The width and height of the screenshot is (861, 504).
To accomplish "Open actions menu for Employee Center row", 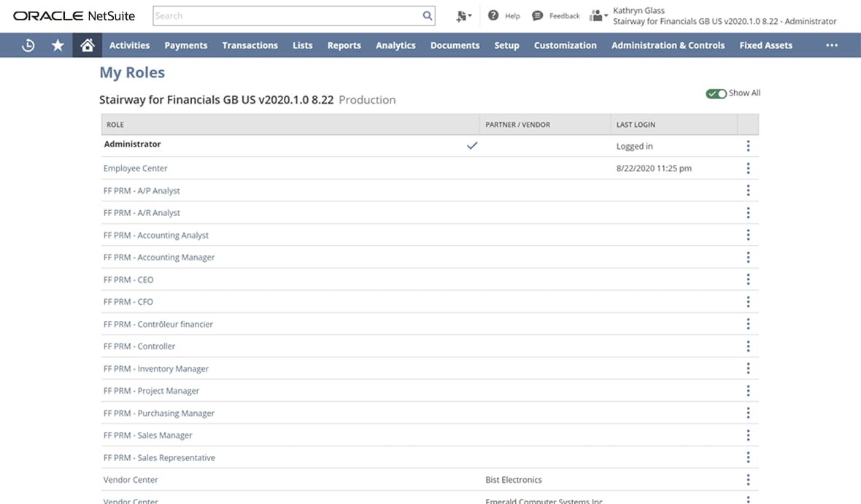I will [x=748, y=168].
